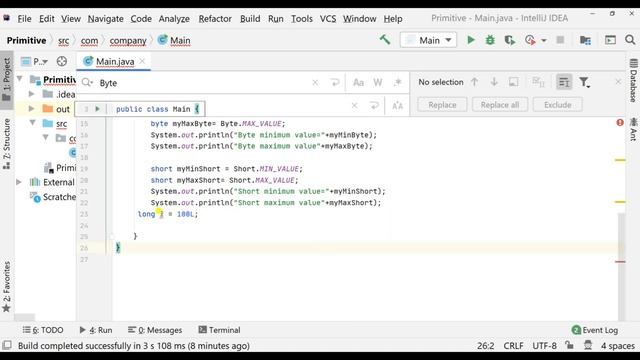
Task: Run Main with the green play button
Action: tap(471, 40)
